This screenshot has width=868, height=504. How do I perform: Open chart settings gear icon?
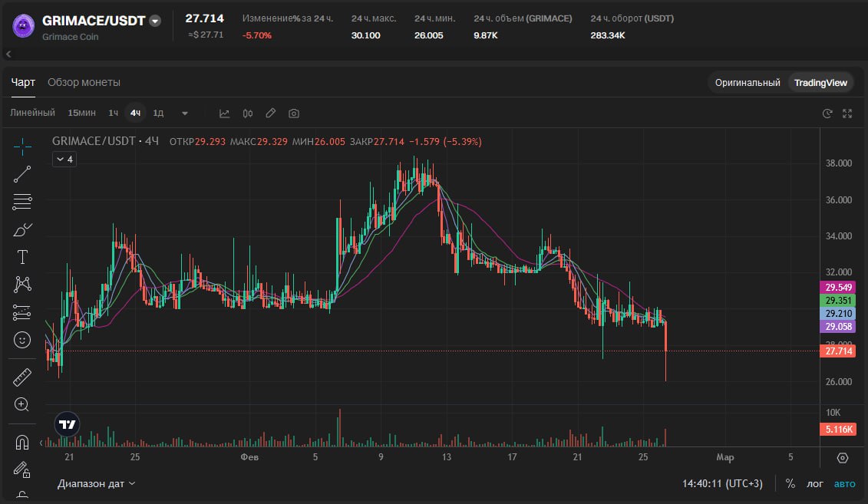[x=843, y=457]
